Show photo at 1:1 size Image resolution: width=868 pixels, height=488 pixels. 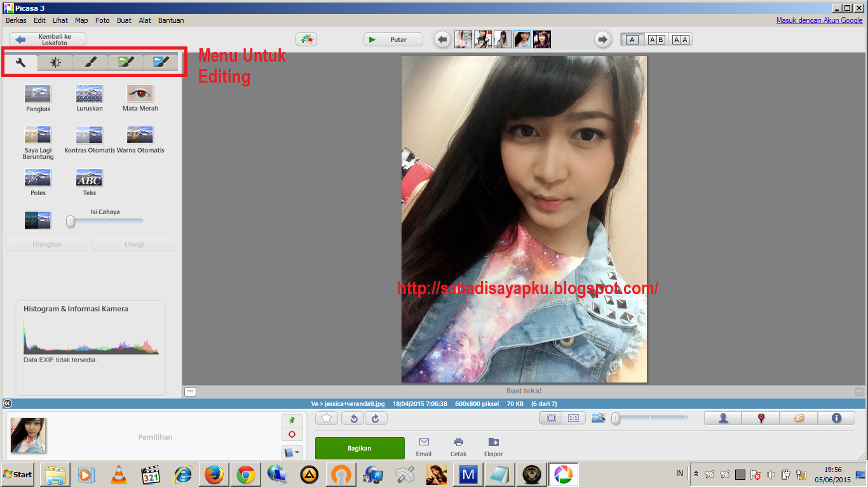click(x=573, y=418)
